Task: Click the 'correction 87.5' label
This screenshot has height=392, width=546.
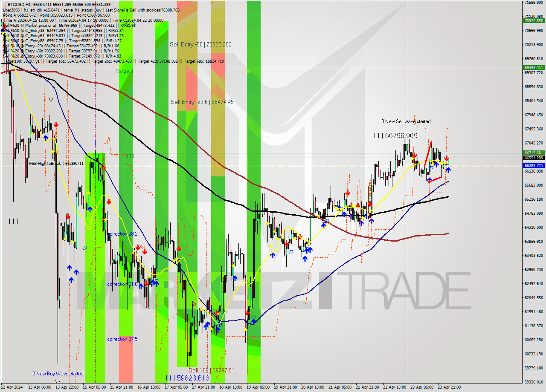Action: pyautogui.click(x=122, y=339)
